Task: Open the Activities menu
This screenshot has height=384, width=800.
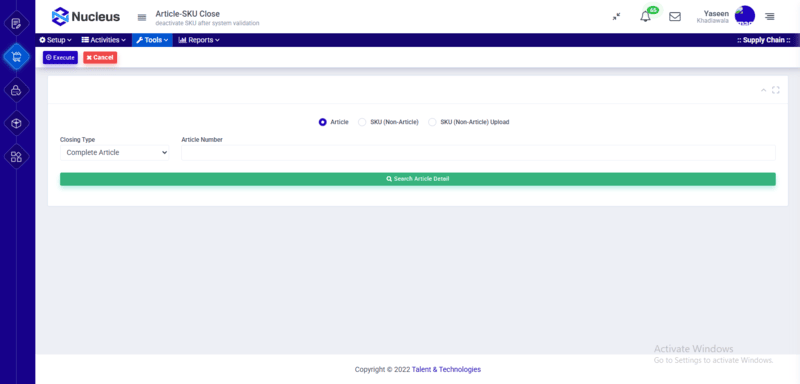Action: click(x=104, y=40)
